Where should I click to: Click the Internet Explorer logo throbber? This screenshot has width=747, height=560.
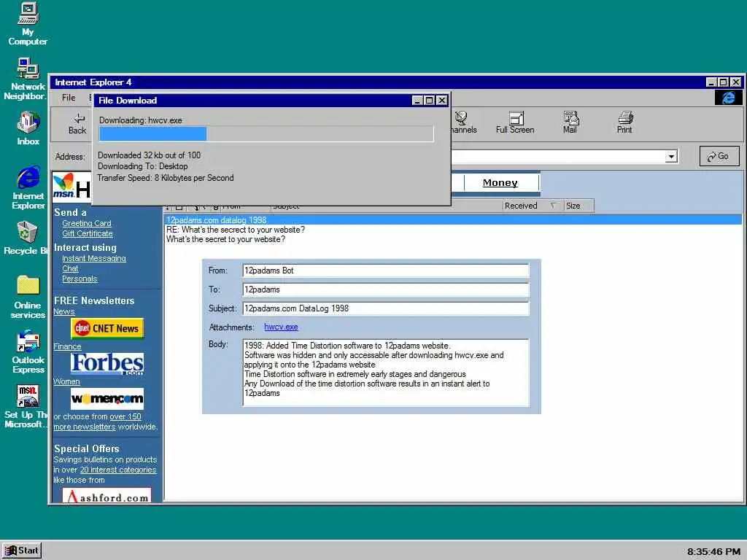[x=729, y=98]
